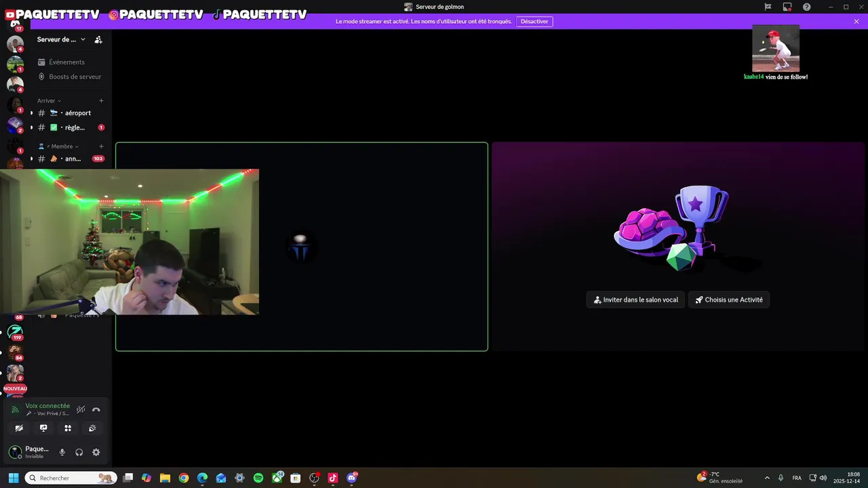
Task: Open the server icon with 84 badge
Action: [x=15, y=352]
